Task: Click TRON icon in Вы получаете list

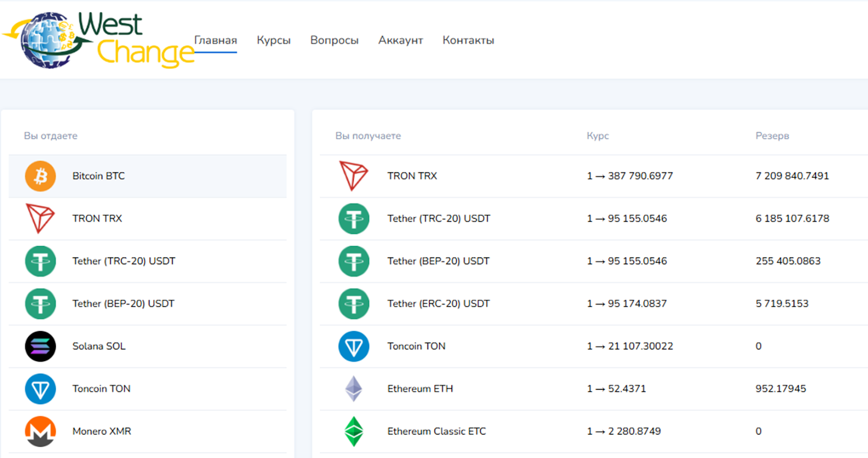Action: [x=354, y=176]
